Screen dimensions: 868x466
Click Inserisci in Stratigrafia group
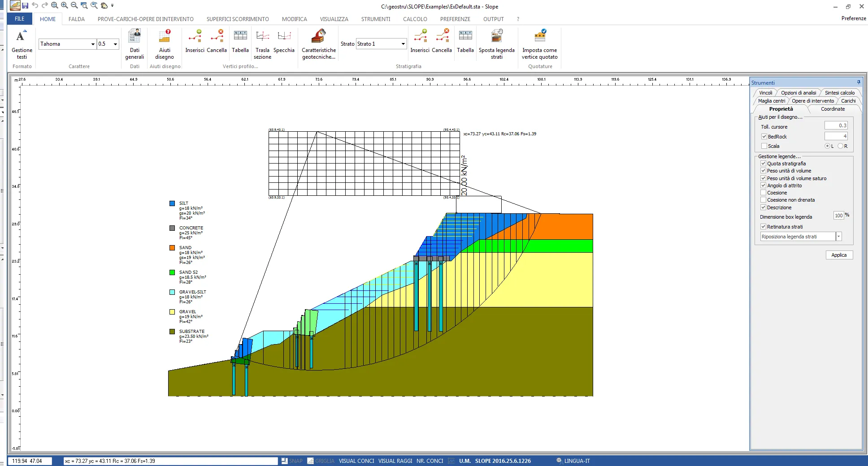(x=420, y=41)
